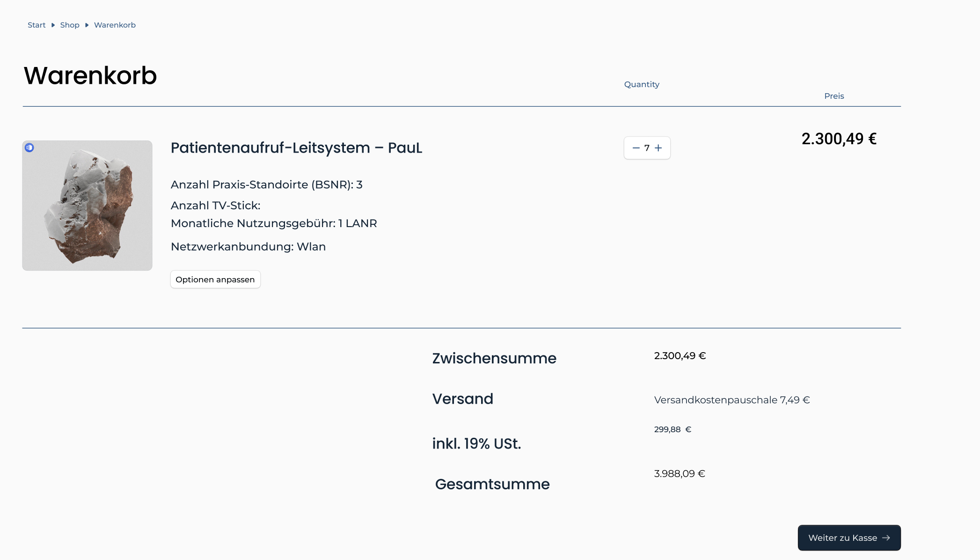Open the Start breadcrumb link
The image size is (980, 560).
coord(37,25)
